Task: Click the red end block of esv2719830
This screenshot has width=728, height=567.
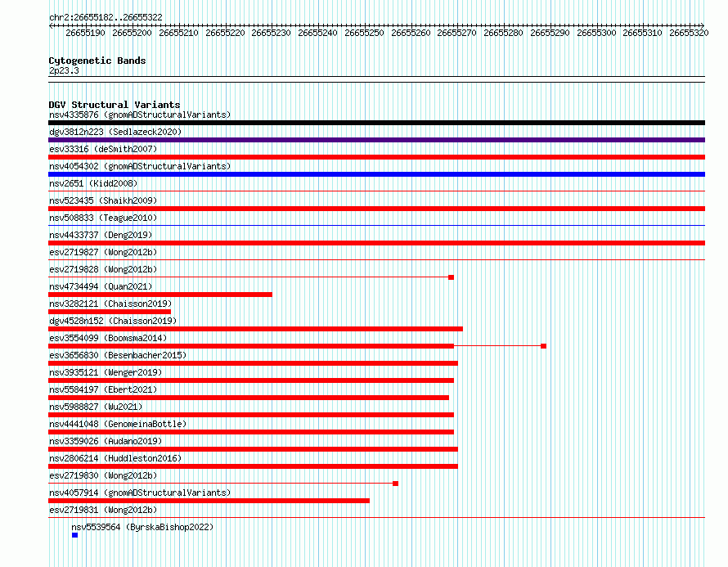Action: (396, 484)
